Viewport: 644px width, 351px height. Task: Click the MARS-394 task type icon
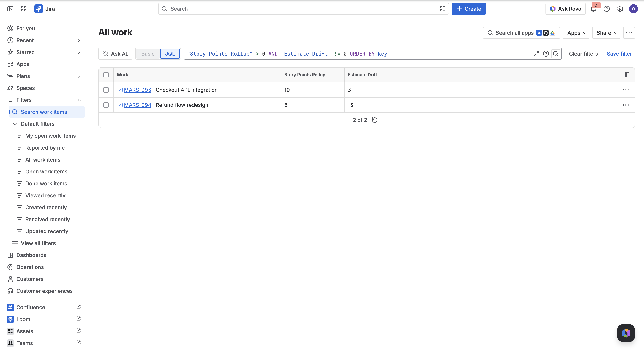(x=119, y=105)
